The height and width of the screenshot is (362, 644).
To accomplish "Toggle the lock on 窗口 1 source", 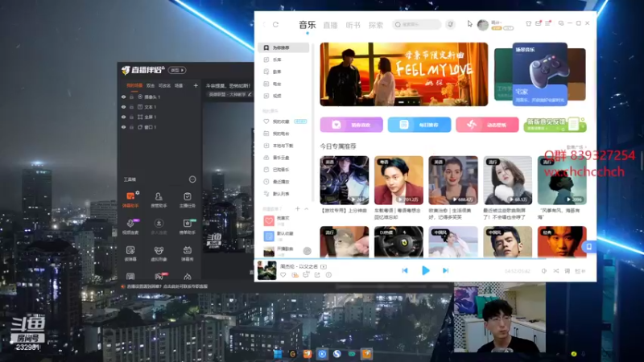I will [132, 127].
